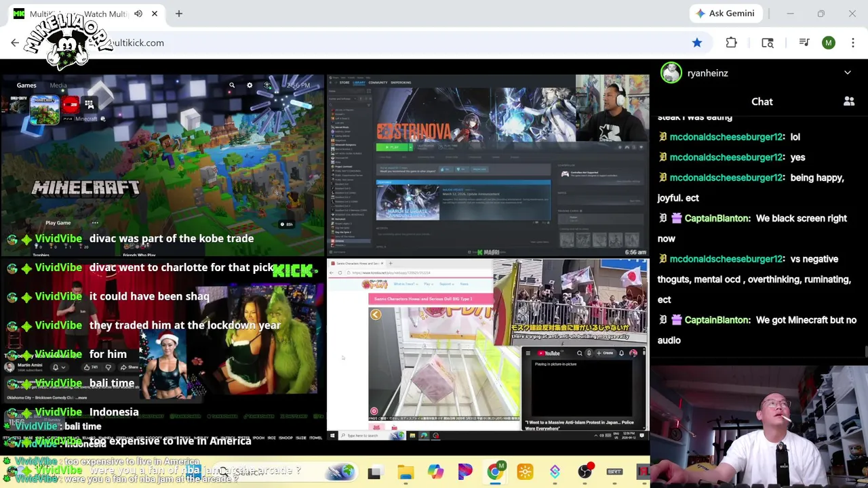
Task: Show the chat users list icon
Action: coord(849,102)
